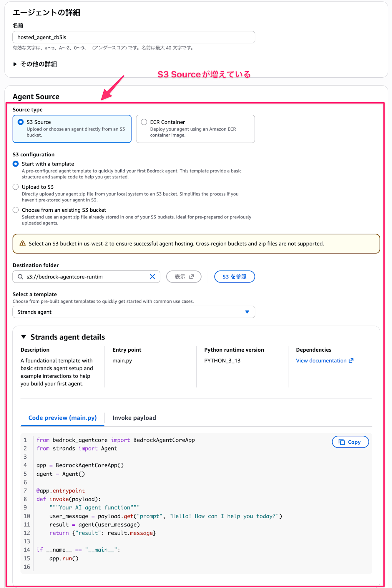The image size is (392, 588).
Task: Click the S3 を参照 button
Action: pos(234,277)
